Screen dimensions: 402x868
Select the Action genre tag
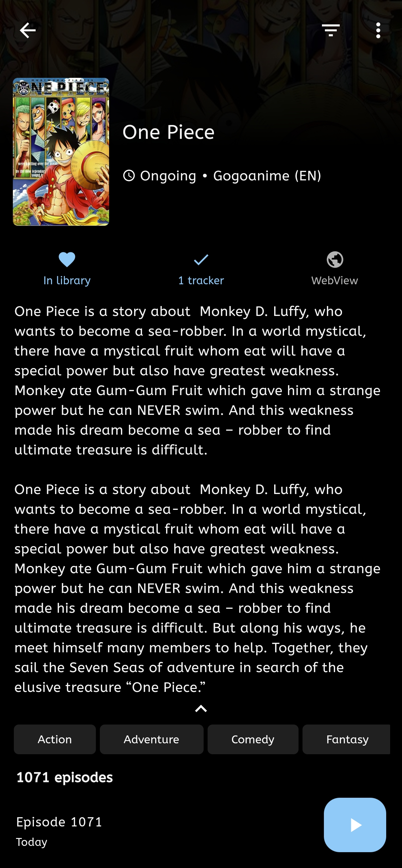tap(55, 739)
